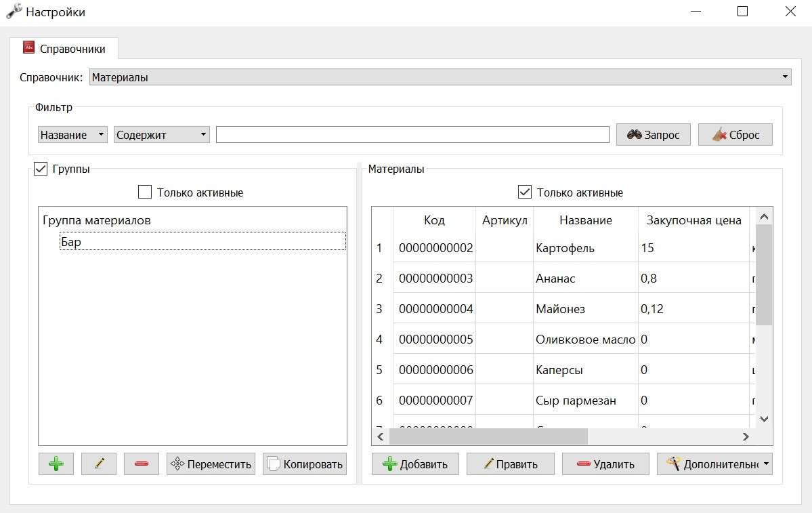The height and width of the screenshot is (513, 812).
Task: Click price cell 15 for Картофель
Action: tap(694, 248)
